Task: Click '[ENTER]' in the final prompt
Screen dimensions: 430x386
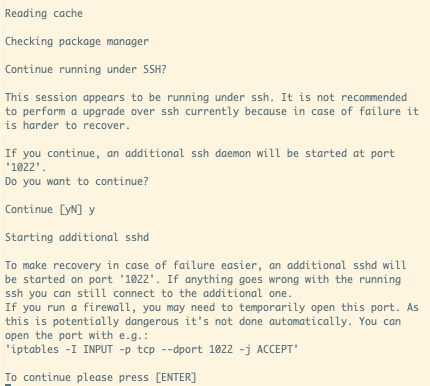Action: (176, 377)
